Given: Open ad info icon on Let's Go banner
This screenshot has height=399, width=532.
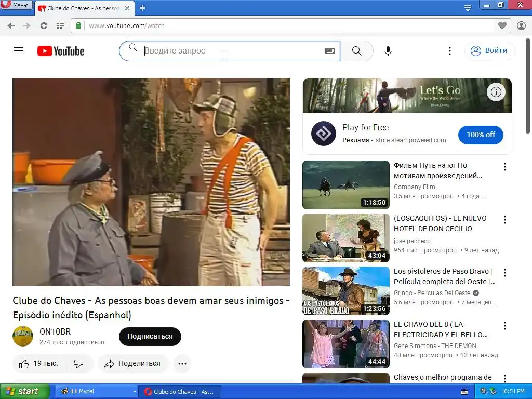Looking at the screenshot, I should [x=496, y=92].
